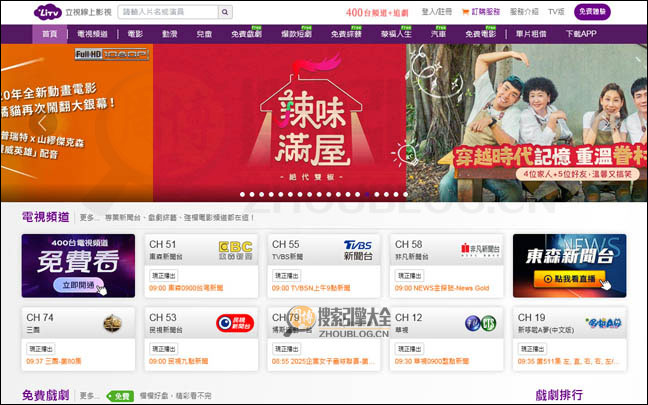Click the 華視 CTS logo in CH 12
Viewport: 648px width, 405px height.
point(480,323)
